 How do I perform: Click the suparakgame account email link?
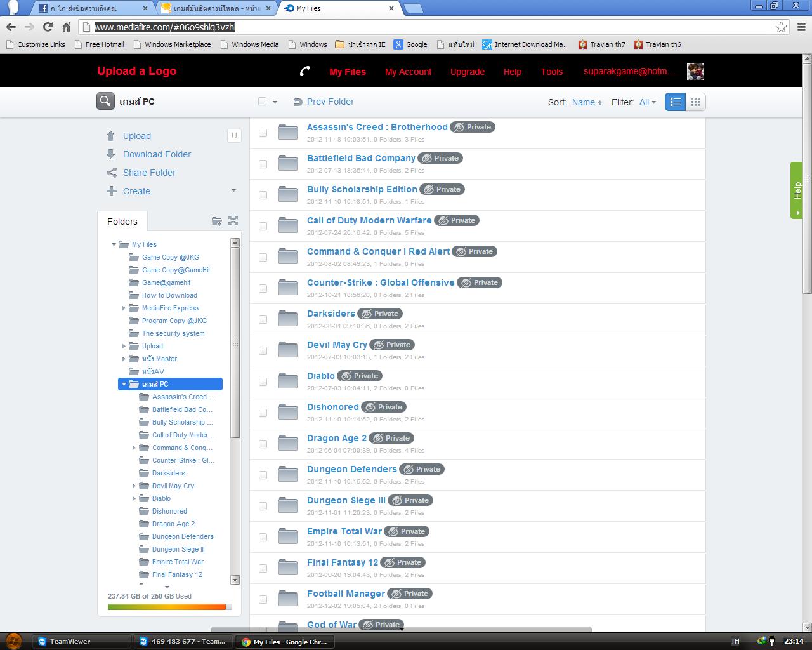[629, 71]
